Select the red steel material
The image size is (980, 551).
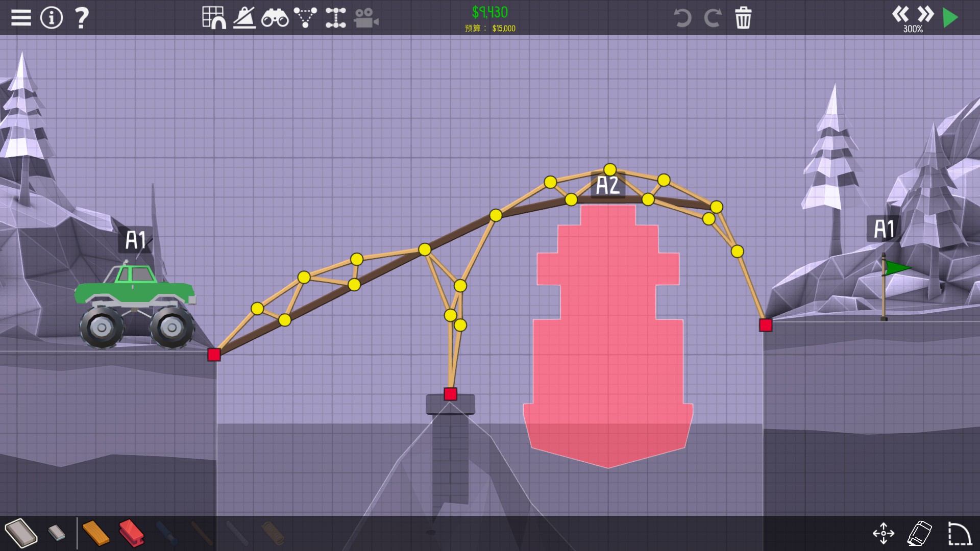(x=131, y=533)
